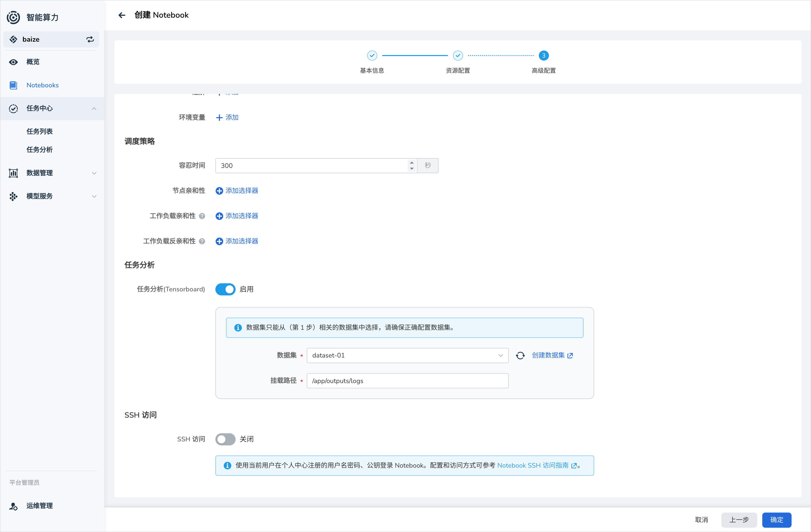Show help tooltip for 工作负载亲和性
This screenshot has width=811, height=532.
(202, 216)
